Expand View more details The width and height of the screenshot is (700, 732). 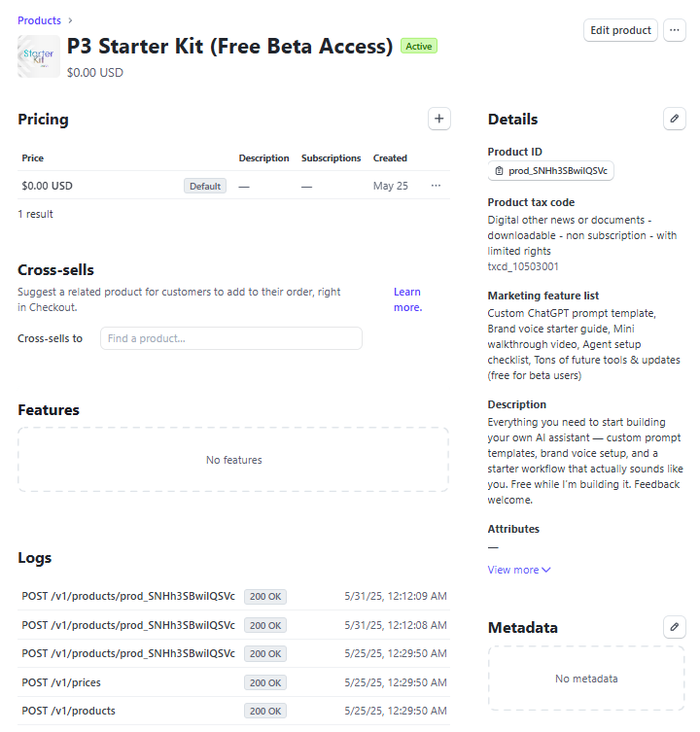519,570
